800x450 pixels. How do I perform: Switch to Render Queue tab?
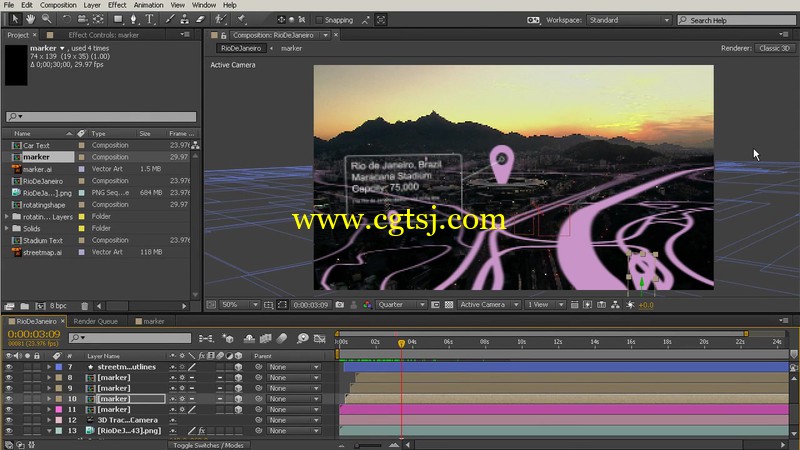pyautogui.click(x=95, y=321)
